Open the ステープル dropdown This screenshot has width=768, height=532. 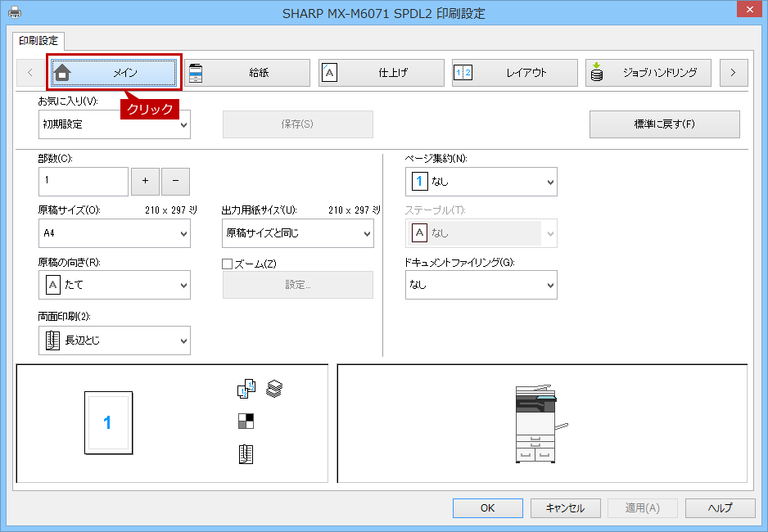tap(481, 233)
